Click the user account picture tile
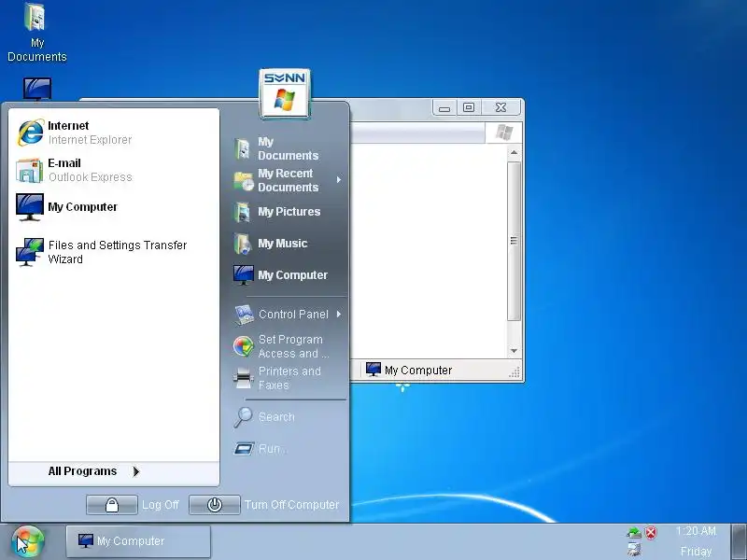This screenshot has width=747, height=560. pos(285,93)
